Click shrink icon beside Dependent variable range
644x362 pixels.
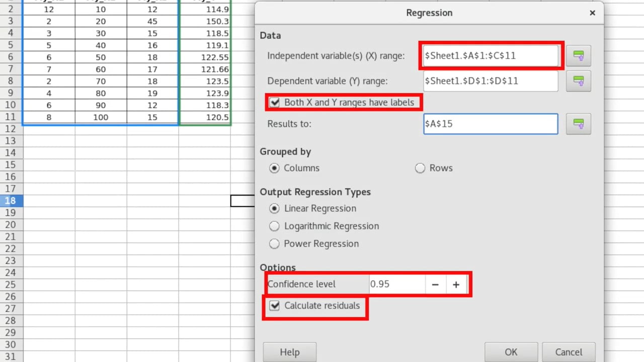(x=578, y=81)
